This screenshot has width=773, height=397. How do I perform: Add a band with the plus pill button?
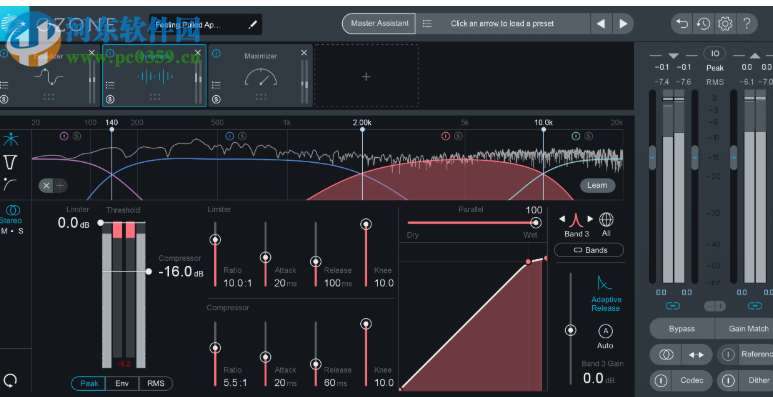point(60,185)
